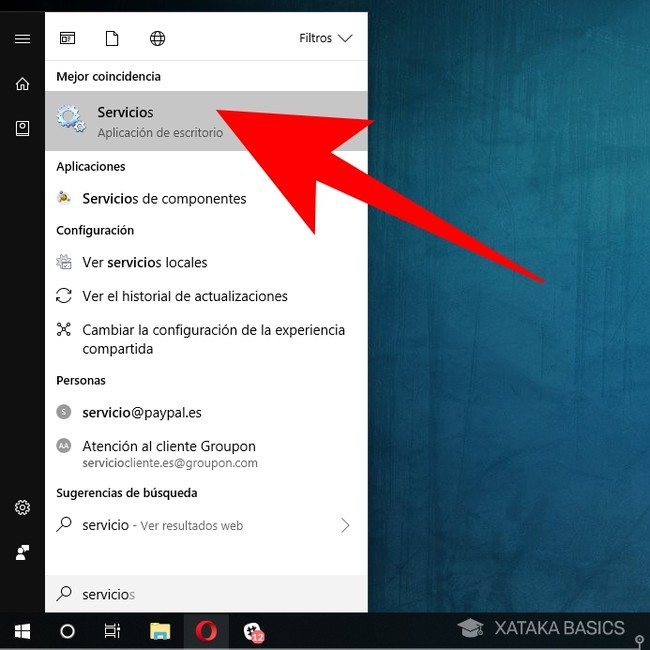The image size is (650, 650).
Task: Open Servicios de componentes app
Action: 164,199
